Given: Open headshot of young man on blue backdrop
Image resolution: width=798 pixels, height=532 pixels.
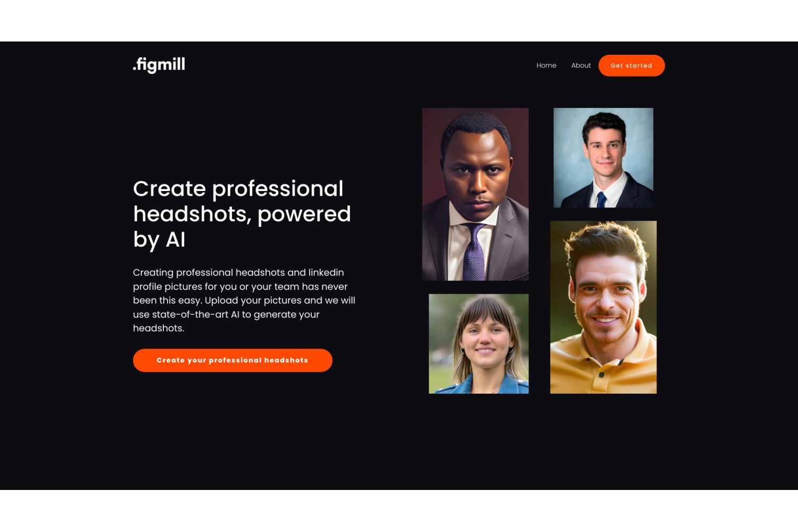Looking at the screenshot, I should (x=603, y=157).
